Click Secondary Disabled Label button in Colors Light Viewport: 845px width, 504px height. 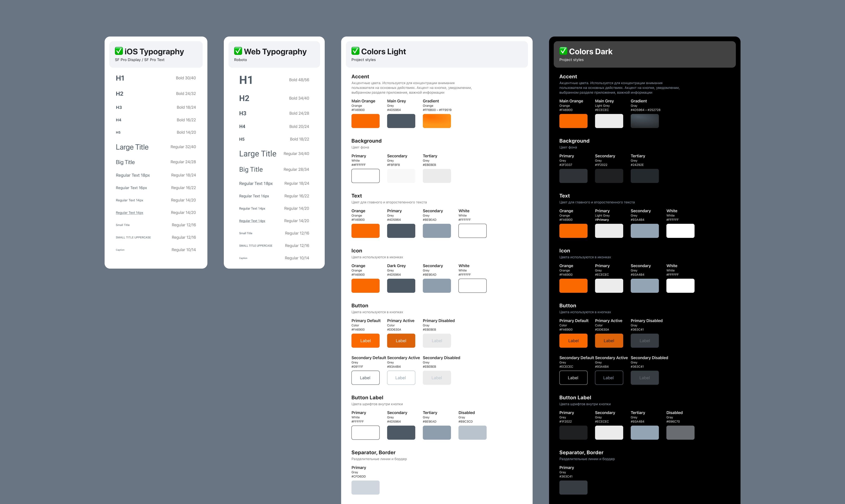437,378
